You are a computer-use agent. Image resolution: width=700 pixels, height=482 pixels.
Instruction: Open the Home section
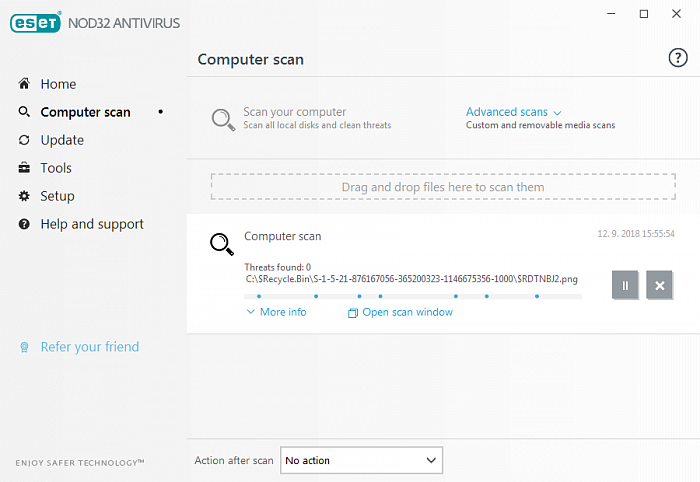pos(58,84)
